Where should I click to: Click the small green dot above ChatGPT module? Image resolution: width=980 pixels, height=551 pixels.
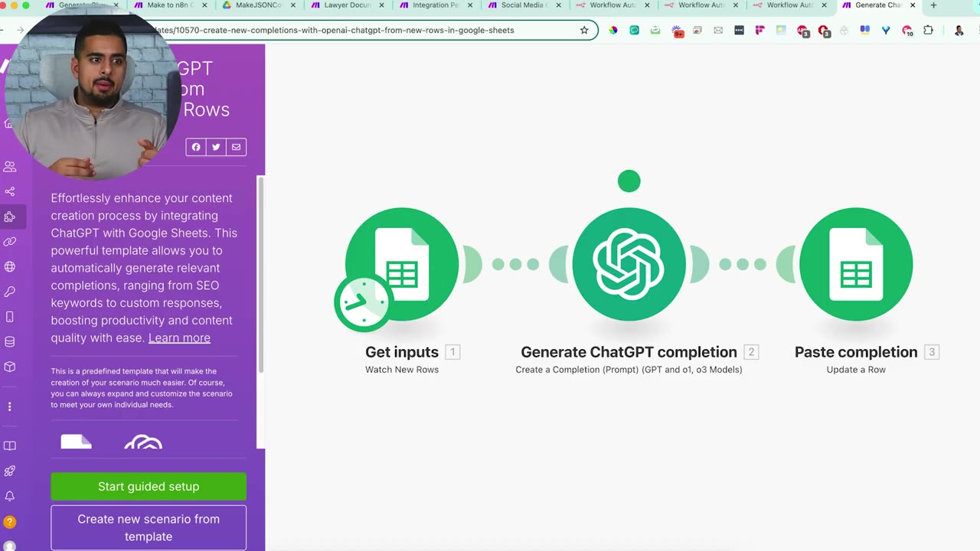tap(629, 181)
